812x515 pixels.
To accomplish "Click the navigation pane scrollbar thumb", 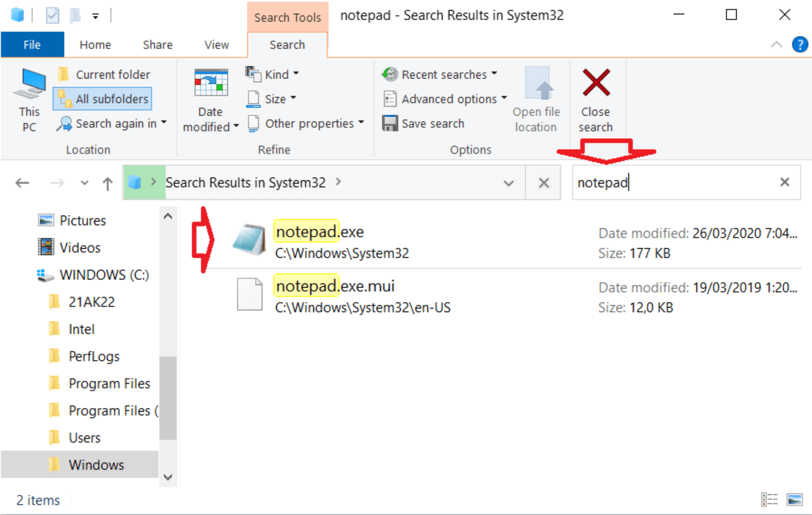I will click(168, 398).
